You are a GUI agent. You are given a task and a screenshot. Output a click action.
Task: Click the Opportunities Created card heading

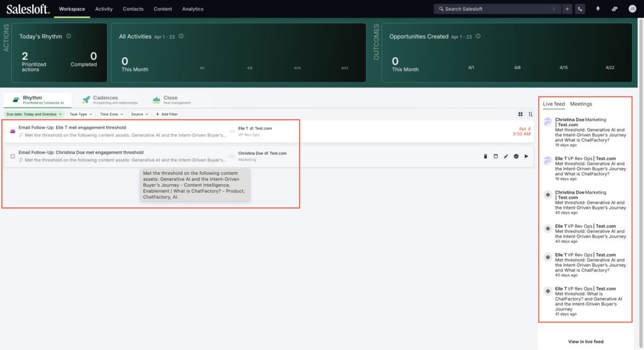[419, 36]
